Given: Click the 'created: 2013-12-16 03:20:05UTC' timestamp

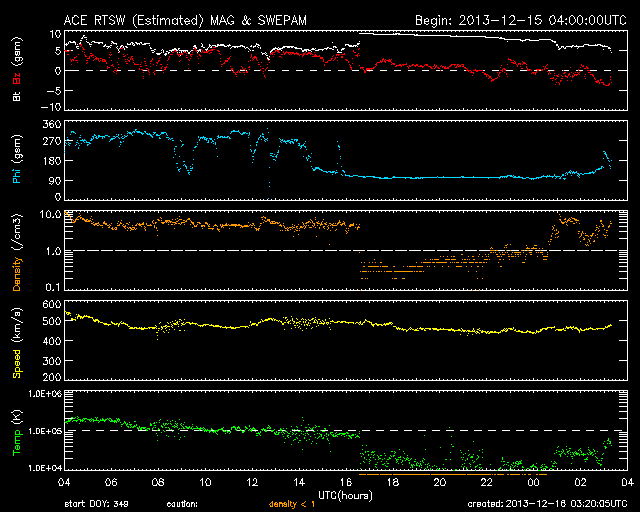Looking at the screenshot, I should 547,504.
